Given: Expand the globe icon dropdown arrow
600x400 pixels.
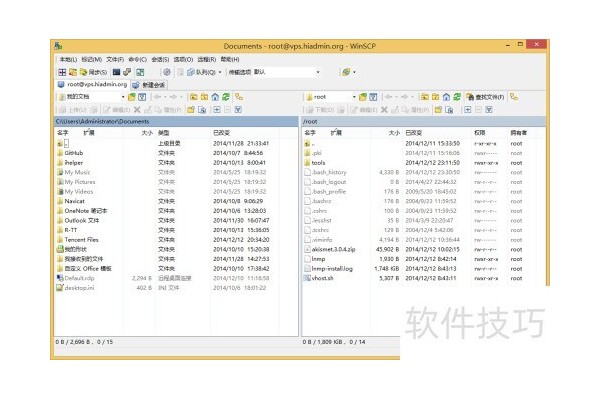Looking at the screenshot, I should click(354, 72).
